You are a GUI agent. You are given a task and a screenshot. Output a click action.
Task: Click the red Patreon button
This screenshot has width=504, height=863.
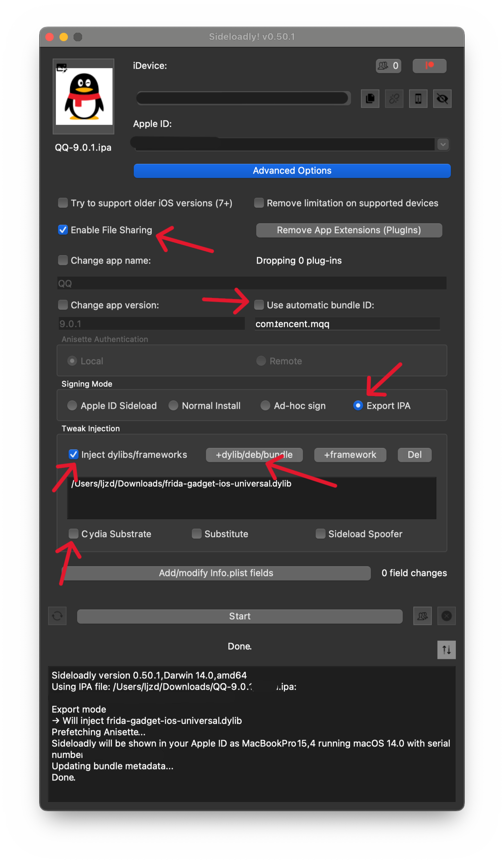[x=429, y=66]
